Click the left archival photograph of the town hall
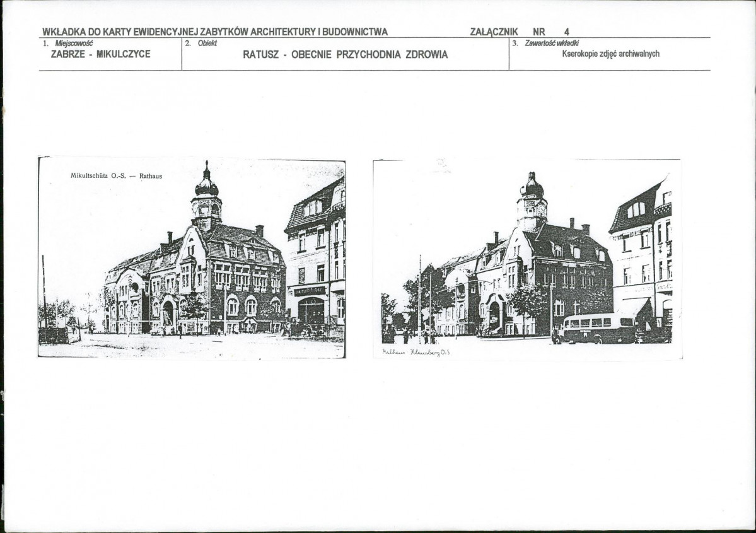Viewport: 756px width, 533px height. coord(191,259)
